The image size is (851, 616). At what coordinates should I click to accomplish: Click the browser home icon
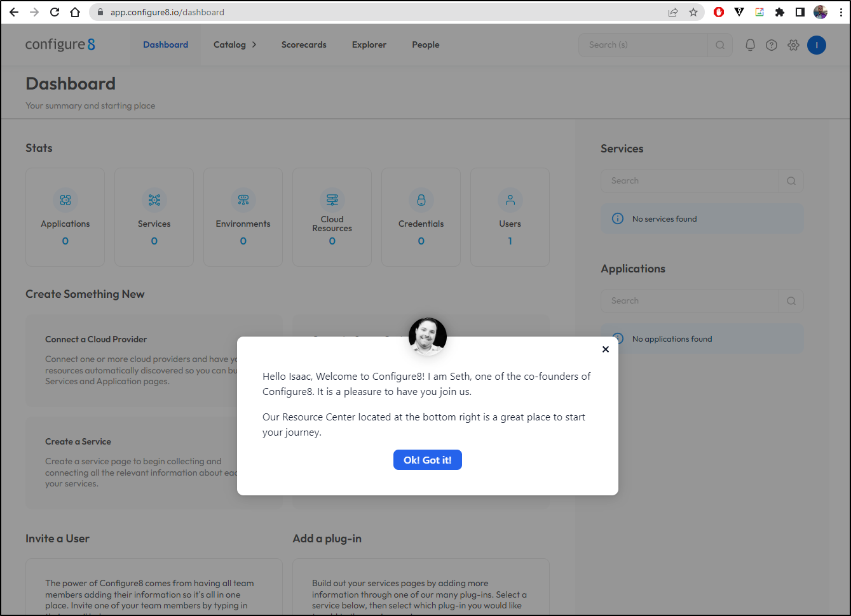pyautogui.click(x=75, y=12)
